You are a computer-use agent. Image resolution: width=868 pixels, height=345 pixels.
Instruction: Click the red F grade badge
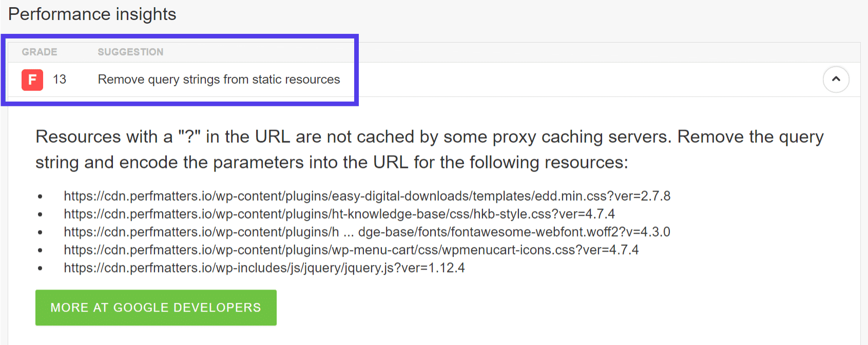(x=32, y=80)
